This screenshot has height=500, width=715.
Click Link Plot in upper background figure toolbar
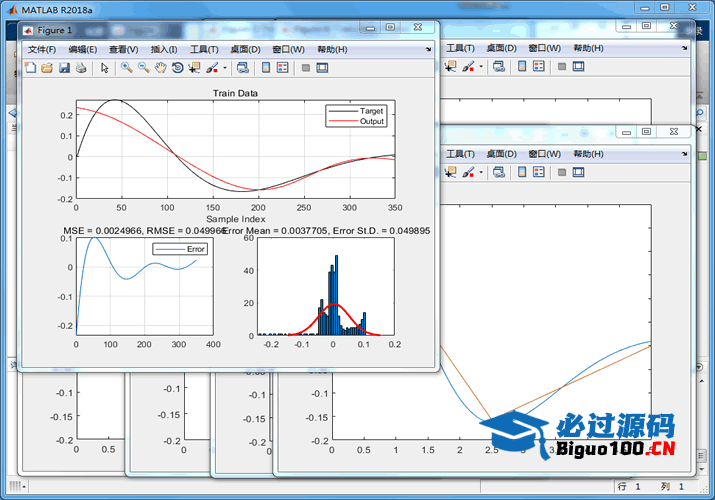pyautogui.click(x=499, y=67)
